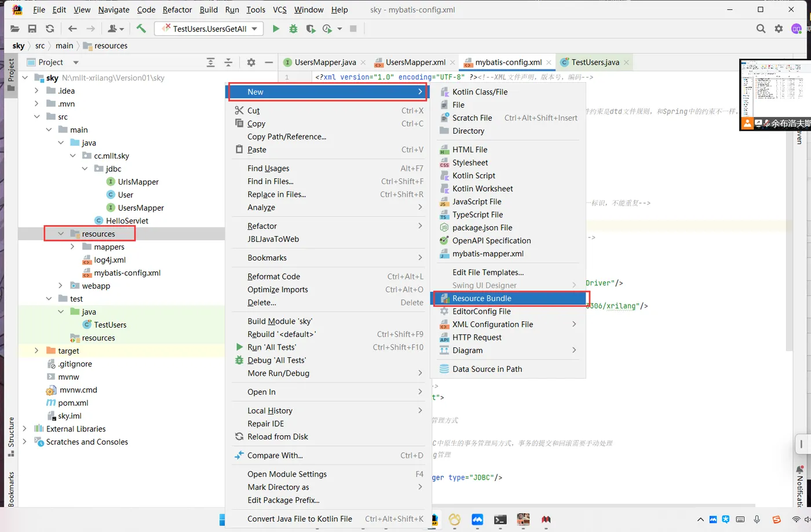
Task: Expand External Libraries node
Action: pyautogui.click(x=24, y=428)
